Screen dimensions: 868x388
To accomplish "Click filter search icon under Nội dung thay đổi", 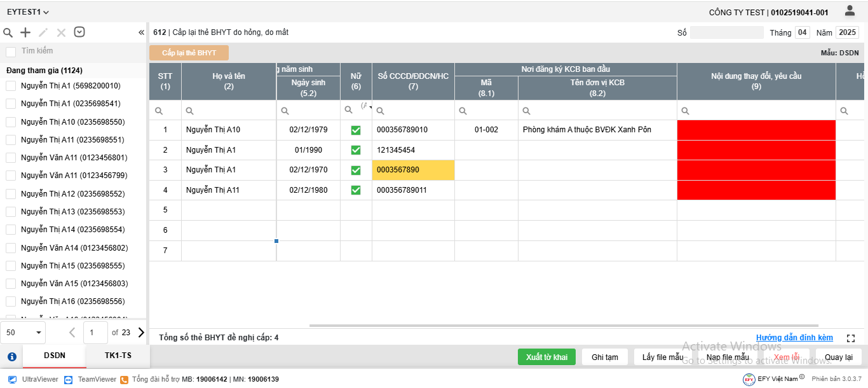I will pos(685,111).
